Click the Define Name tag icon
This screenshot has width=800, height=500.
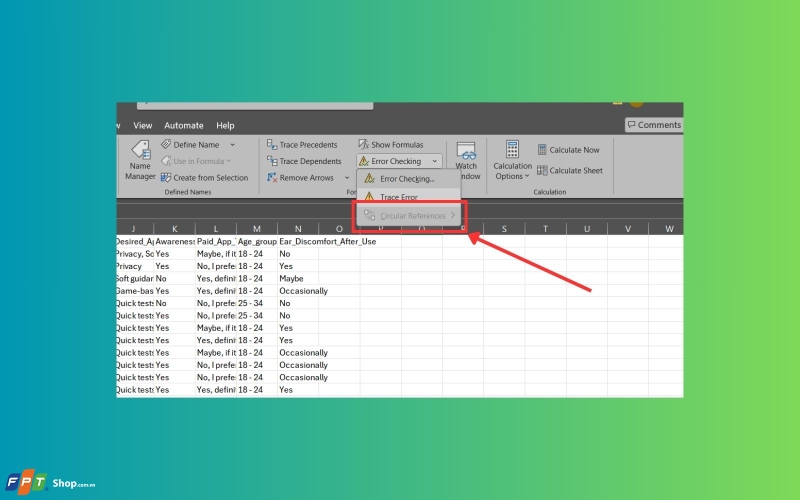coord(166,144)
